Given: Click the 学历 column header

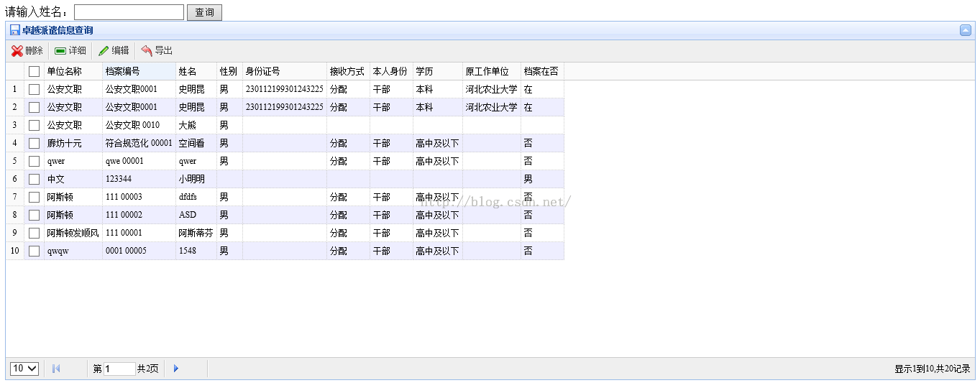Looking at the screenshot, I should (x=438, y=72).
